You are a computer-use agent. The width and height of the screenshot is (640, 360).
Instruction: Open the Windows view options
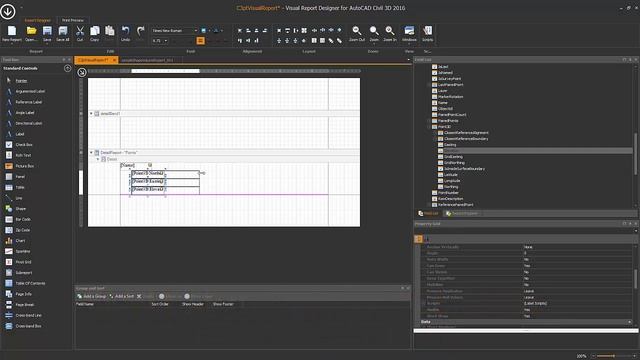tap(409, 33)
